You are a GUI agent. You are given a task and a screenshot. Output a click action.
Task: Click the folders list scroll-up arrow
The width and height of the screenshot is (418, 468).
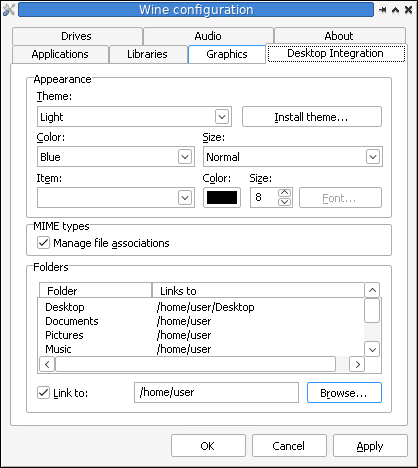point(372,290)
